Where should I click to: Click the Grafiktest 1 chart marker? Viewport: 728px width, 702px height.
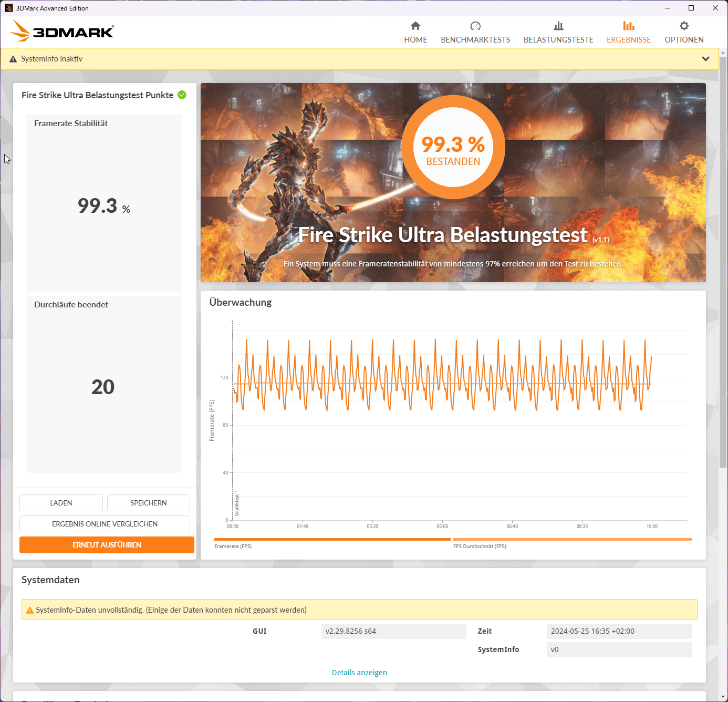(237, 503)
